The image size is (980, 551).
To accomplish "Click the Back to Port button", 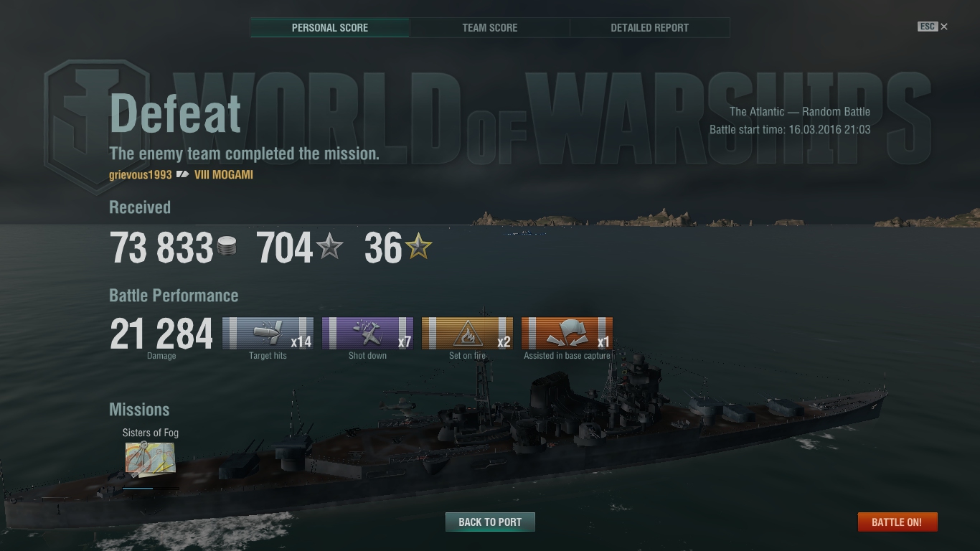I will [490, 522].
